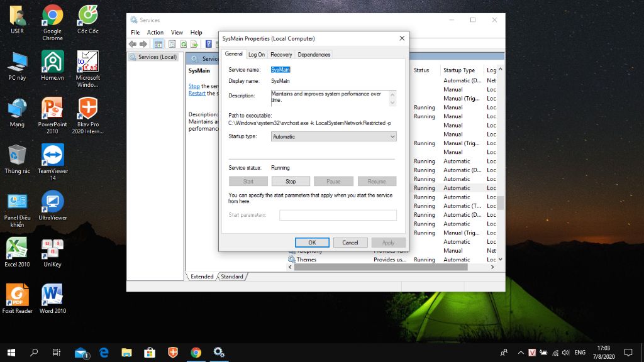Open taskbar Search

pos(34,352)
